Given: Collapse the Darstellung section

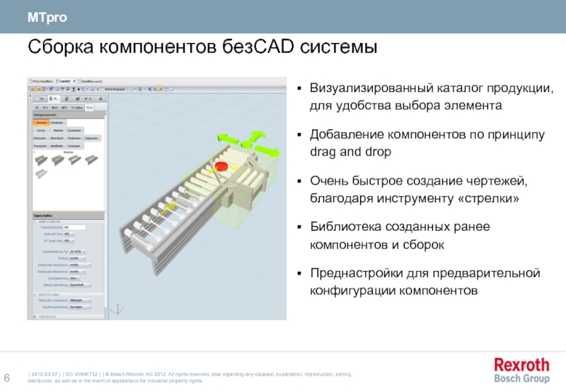Looking at the screenshot, I should [35, 294].
